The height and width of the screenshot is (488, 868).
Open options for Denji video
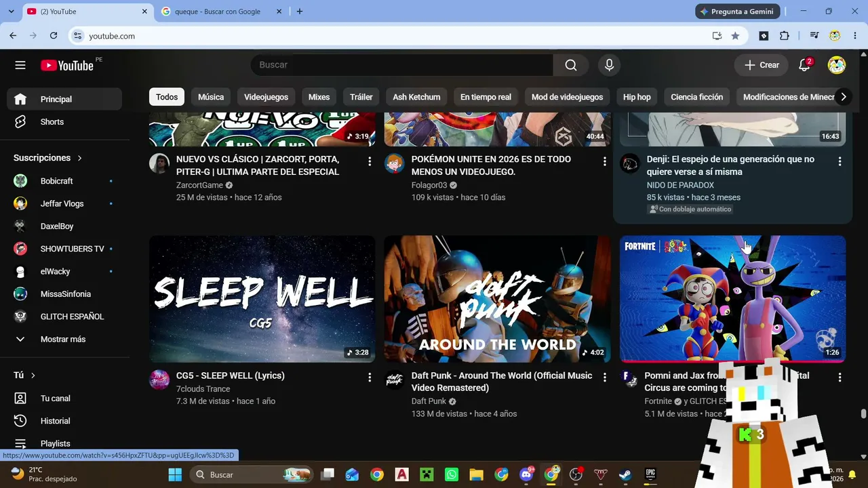pos(840,161)
